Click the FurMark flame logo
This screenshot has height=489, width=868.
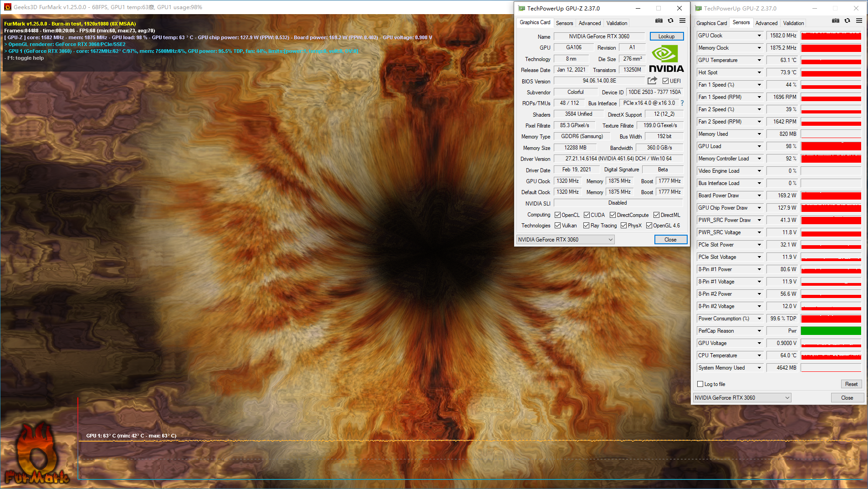pyautogui.click(x=36, y=453)
